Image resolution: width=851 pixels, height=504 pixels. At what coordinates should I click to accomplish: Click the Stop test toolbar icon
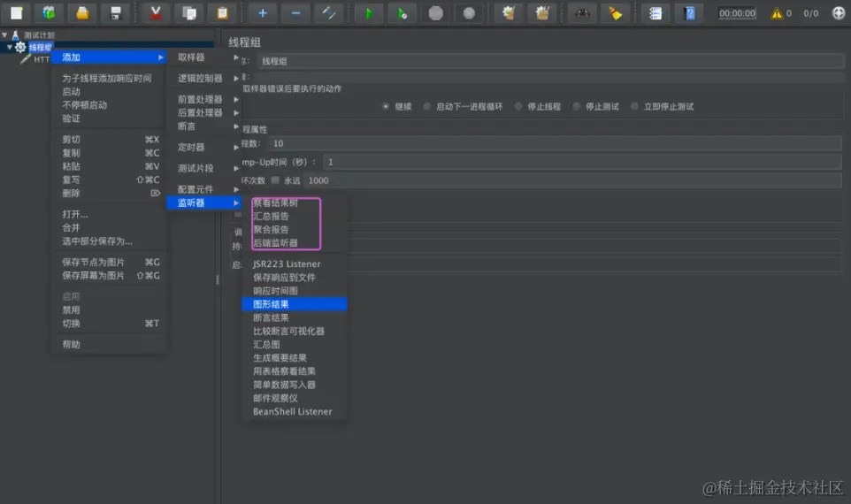point(436,13)
